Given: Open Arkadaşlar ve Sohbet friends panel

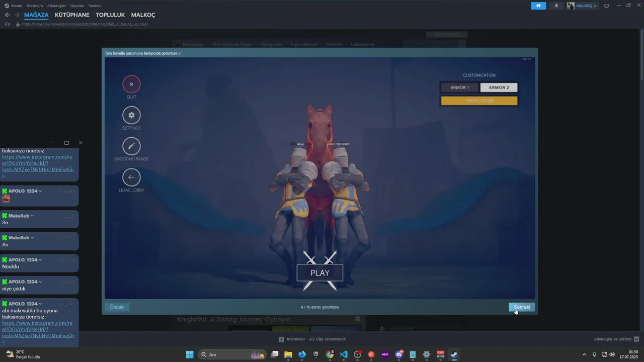Looking at the screenshot, I should coord(616,339).
